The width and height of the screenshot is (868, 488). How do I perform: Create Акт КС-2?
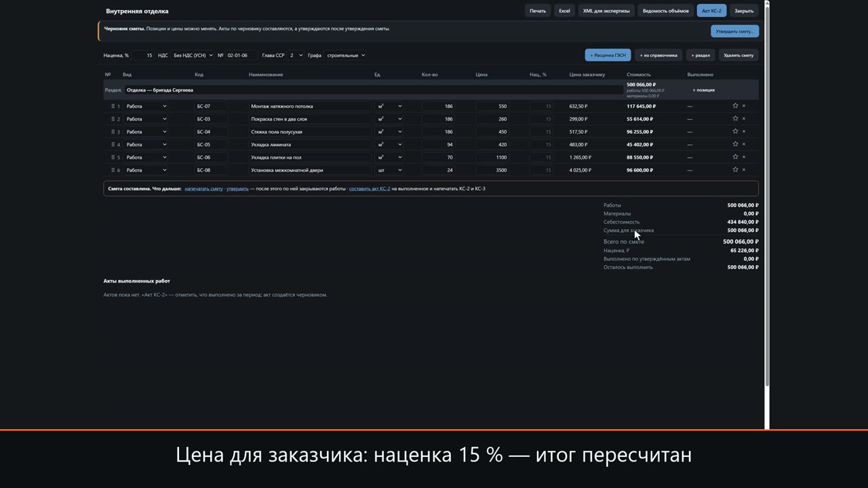[711, 11]
